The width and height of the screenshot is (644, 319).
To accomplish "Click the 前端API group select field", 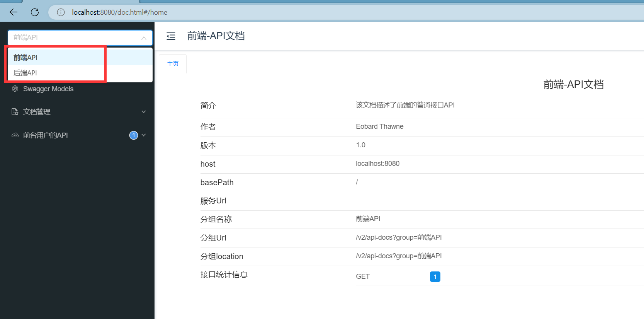I will 73,38.
